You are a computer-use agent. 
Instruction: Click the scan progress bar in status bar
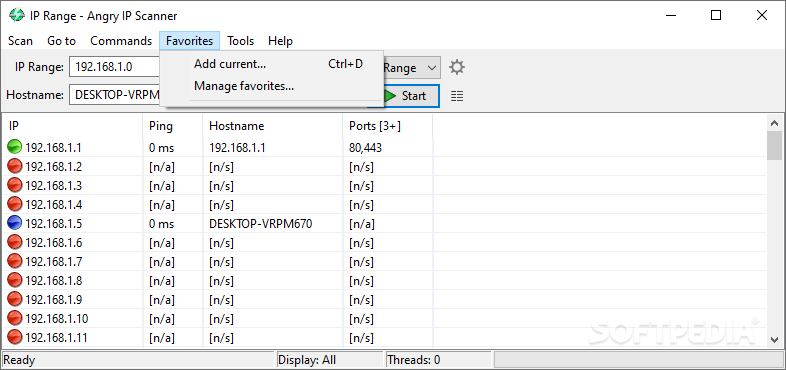coord(638,359)
